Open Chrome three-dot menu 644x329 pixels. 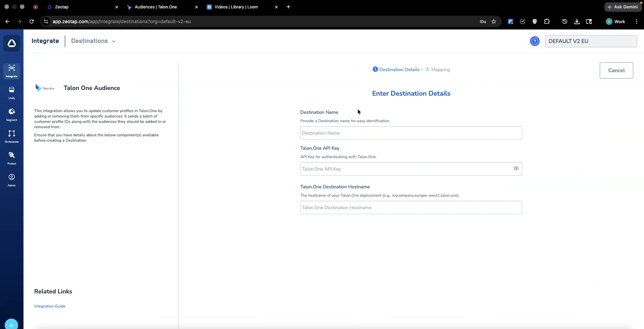pos(637,21)
